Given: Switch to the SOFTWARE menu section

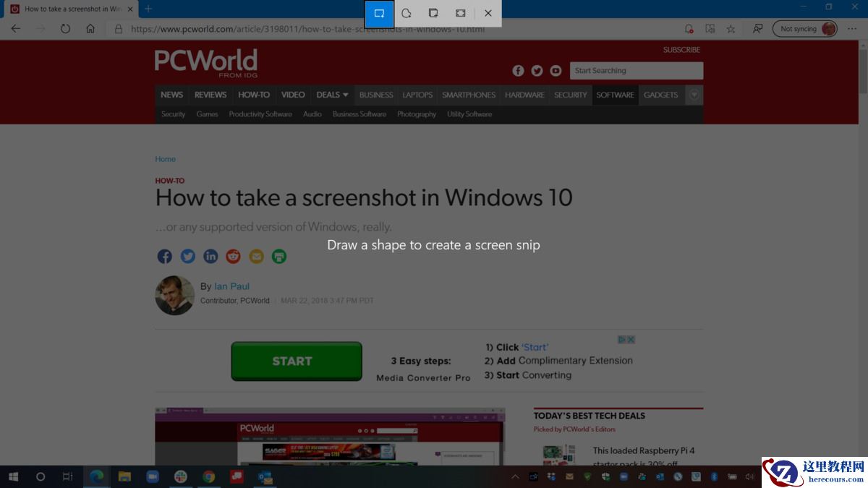Looking at the screenshot, I should pos(615,95).
